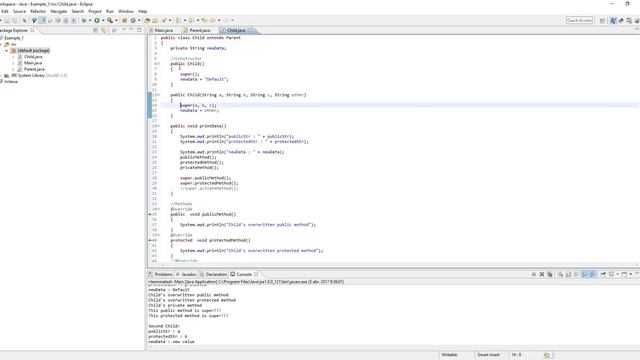Click the Pin Console icon
Image resolution: width=640 pixels, height=360 pixels.
coord(603,274)
